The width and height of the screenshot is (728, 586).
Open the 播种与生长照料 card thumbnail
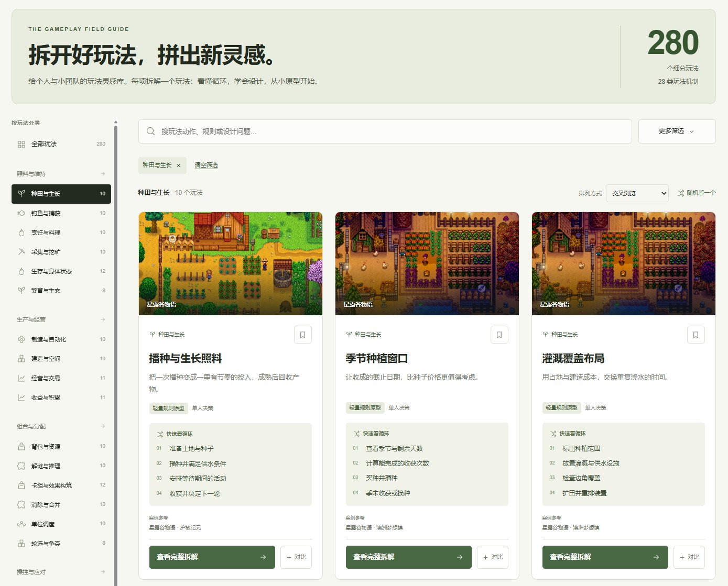pos(231,263)
